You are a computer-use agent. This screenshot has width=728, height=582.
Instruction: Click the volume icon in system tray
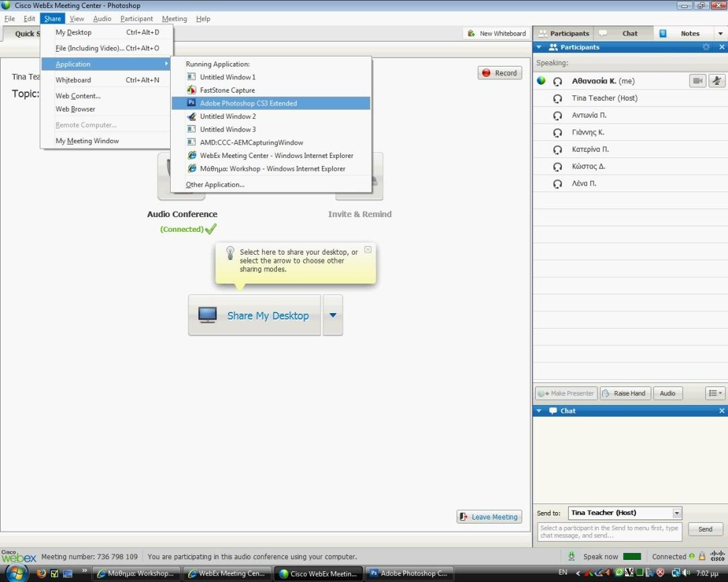click(x=687, y=573)
